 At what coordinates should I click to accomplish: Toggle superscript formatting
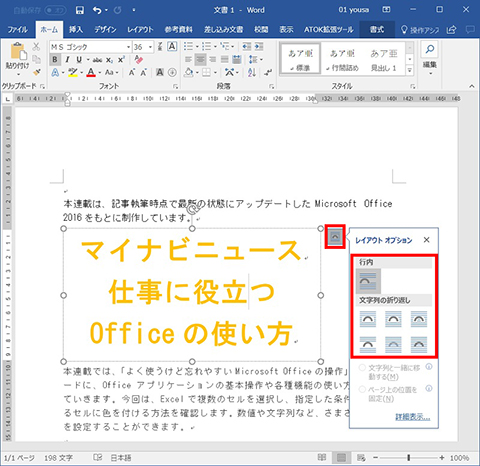point(121,60)
